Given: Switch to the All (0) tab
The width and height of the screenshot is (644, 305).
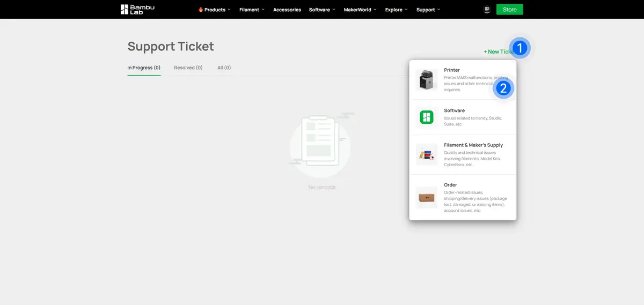Looking at the screenshot, I should [x=224, y=68].
